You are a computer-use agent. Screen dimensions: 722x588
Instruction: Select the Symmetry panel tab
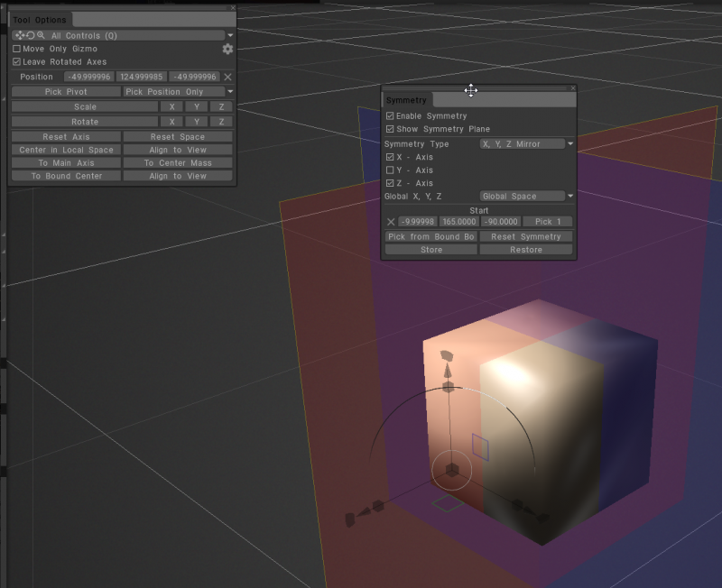406,99
